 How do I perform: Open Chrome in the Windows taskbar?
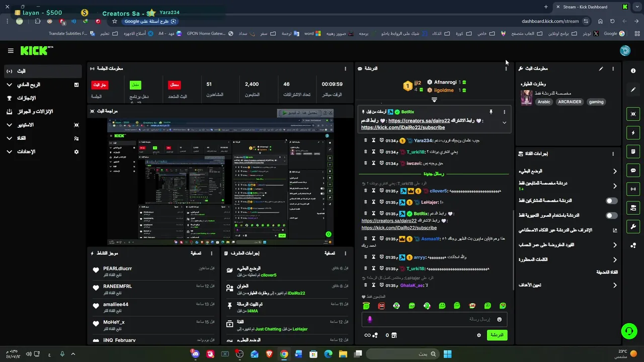(x=284, y=354)
